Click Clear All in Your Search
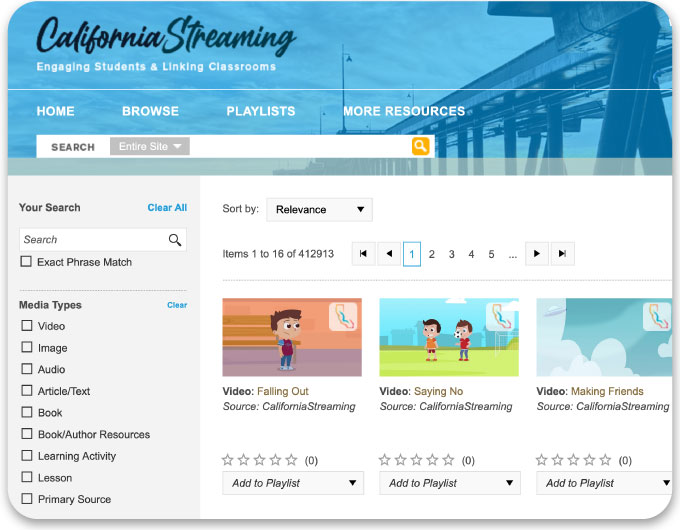680x530 pixels. [x=167, y=208]
